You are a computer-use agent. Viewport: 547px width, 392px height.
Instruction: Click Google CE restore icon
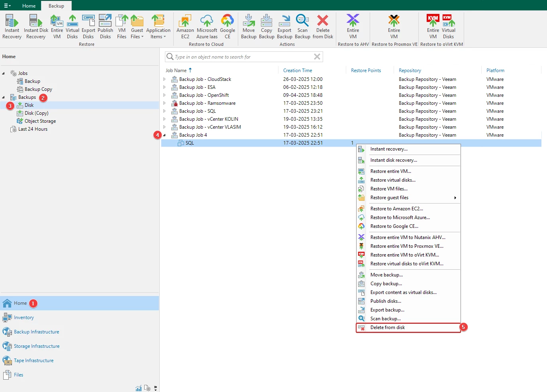[x=227, y=27]
